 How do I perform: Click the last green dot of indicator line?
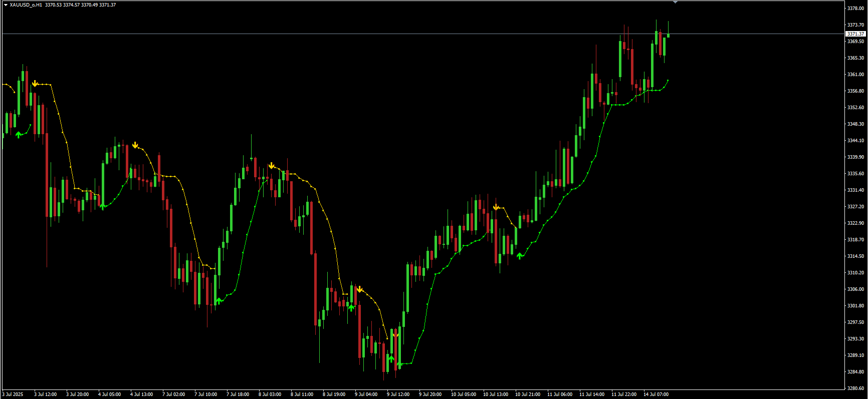668,80
